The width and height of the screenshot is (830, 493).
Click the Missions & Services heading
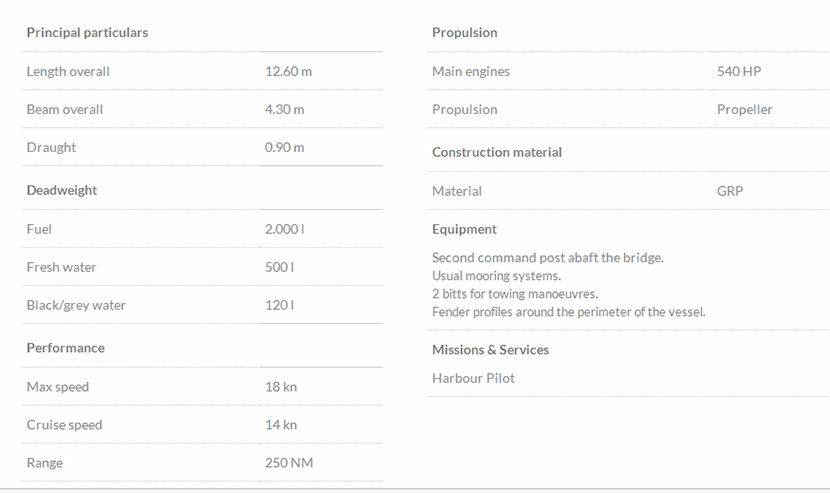pyautogui.click(x=490, y=350)
